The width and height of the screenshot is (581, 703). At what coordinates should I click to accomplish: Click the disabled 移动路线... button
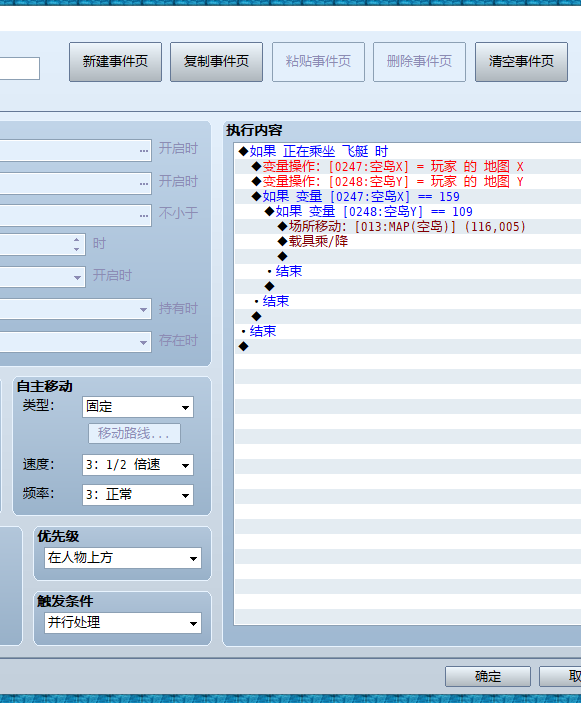pyautogui.click(x=134, y=434)
